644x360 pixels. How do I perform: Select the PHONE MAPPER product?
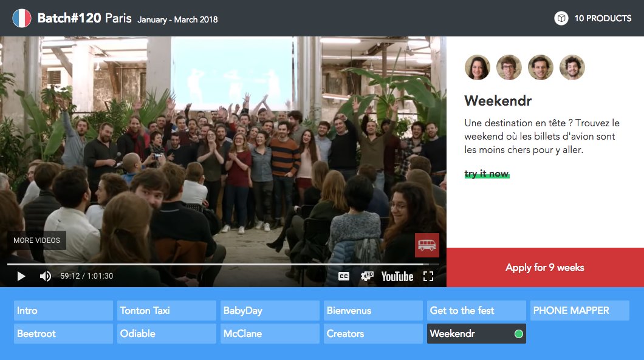(580, 310)
